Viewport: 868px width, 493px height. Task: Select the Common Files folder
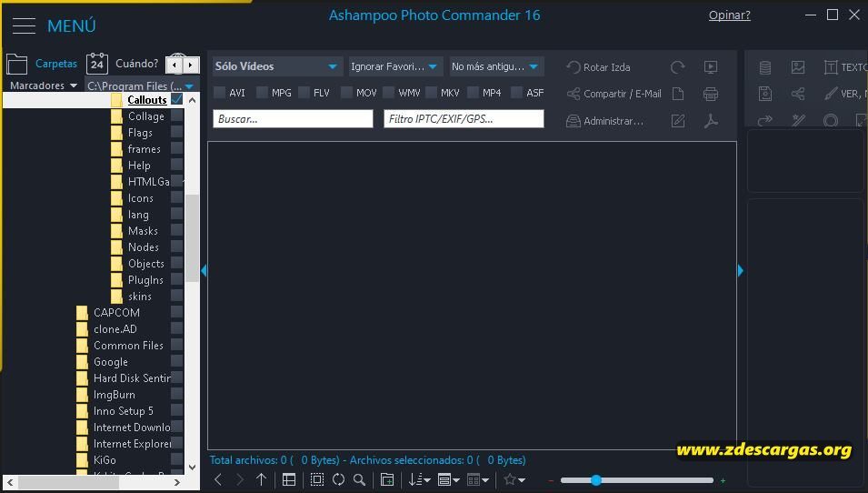pos(128,346)
